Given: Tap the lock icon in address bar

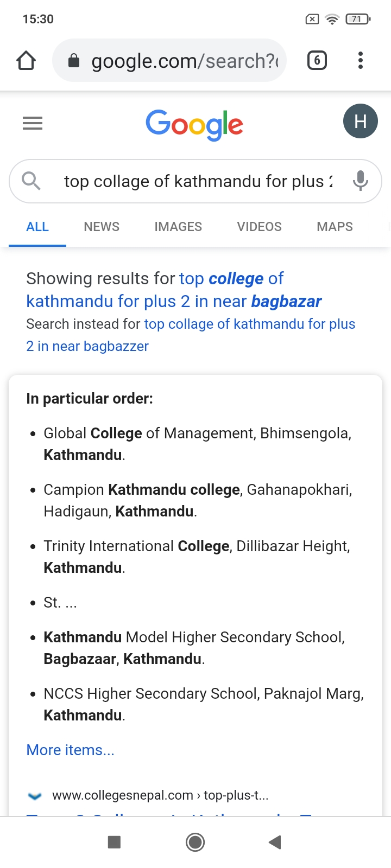Looking at the screenshot, I should 74,61.
